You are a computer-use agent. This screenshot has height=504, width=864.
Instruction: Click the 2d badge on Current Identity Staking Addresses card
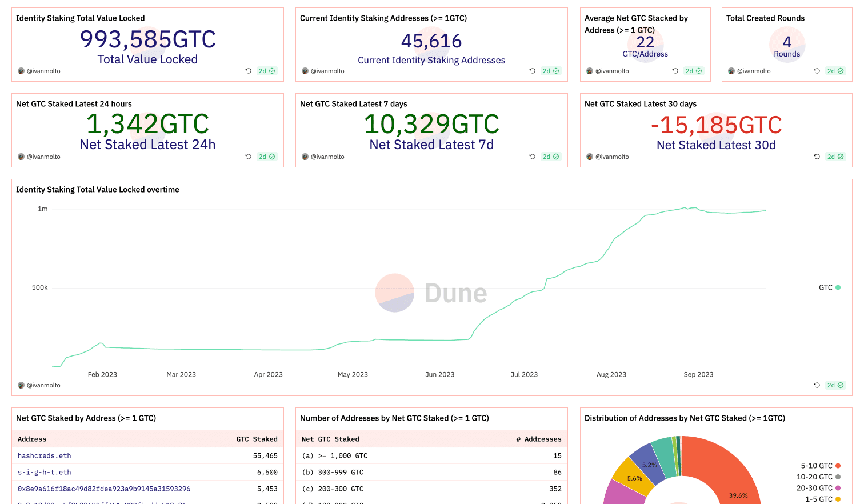(551, 71)
